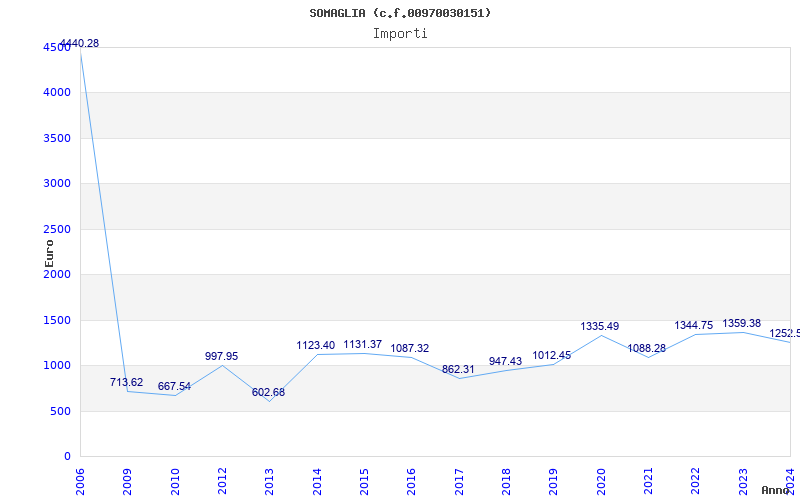Select the 947.43 value label
Screen dimensions: 800x500
point(505,361)
